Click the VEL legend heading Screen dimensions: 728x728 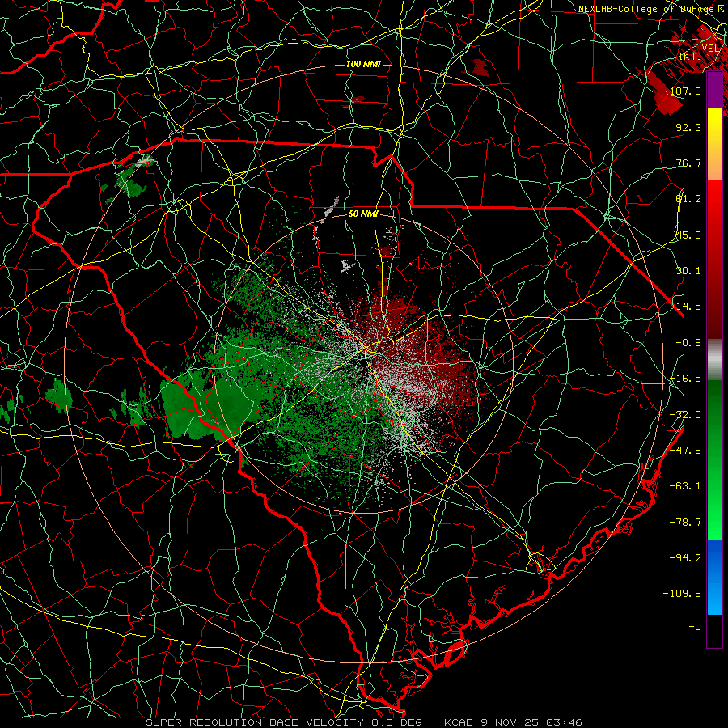pos(710,49)
